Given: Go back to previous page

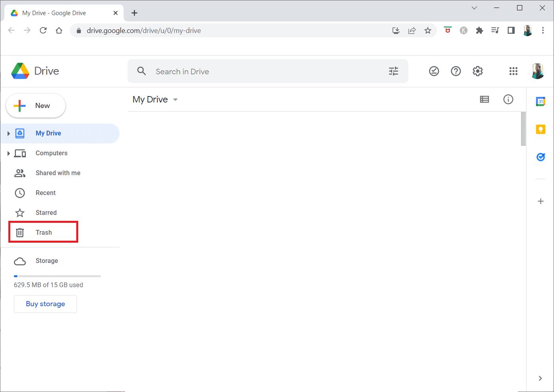Looking at the screenshot, I should coord(12,31).
